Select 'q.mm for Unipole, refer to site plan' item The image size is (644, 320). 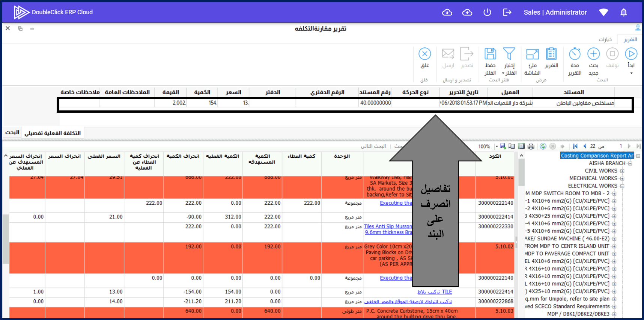(567, 299)
